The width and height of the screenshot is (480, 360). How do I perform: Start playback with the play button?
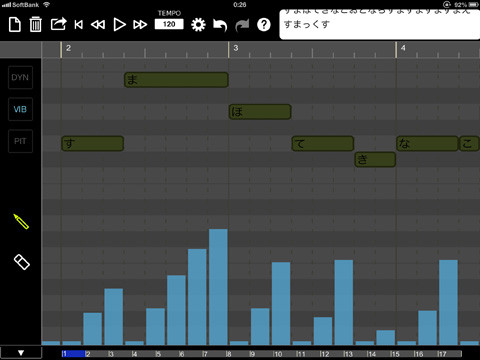coord(119,25)
